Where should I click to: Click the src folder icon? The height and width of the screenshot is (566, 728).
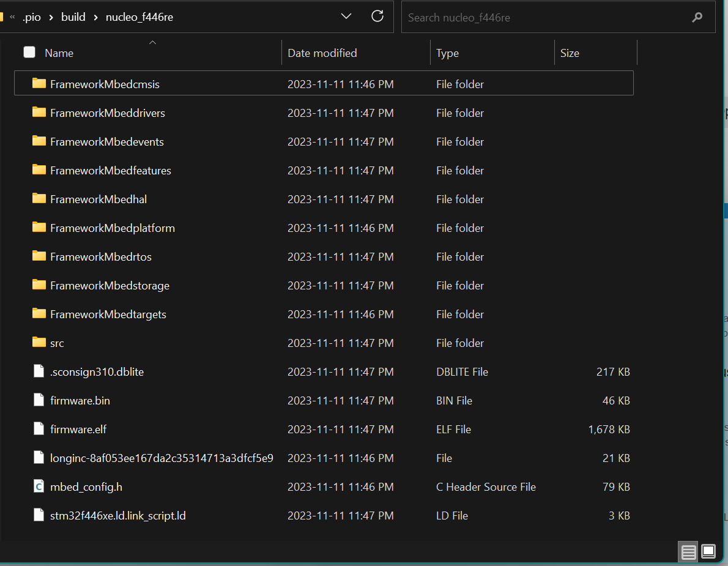point(39,343)
